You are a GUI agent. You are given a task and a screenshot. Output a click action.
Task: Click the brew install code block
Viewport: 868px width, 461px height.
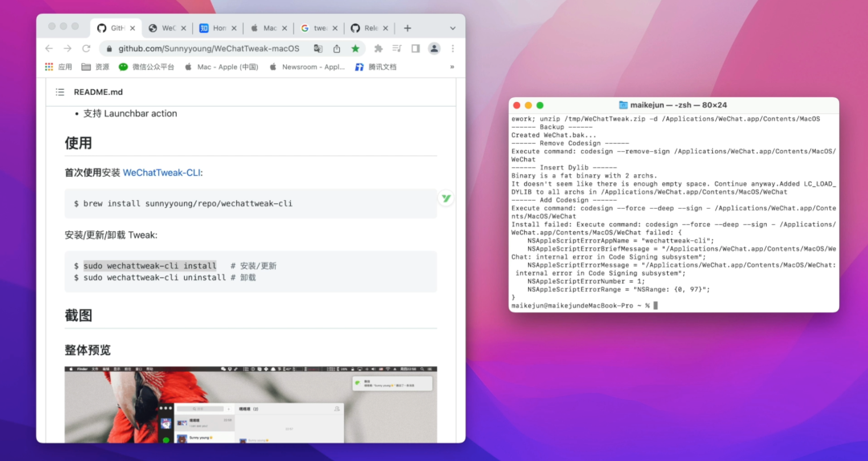[251, 203]
